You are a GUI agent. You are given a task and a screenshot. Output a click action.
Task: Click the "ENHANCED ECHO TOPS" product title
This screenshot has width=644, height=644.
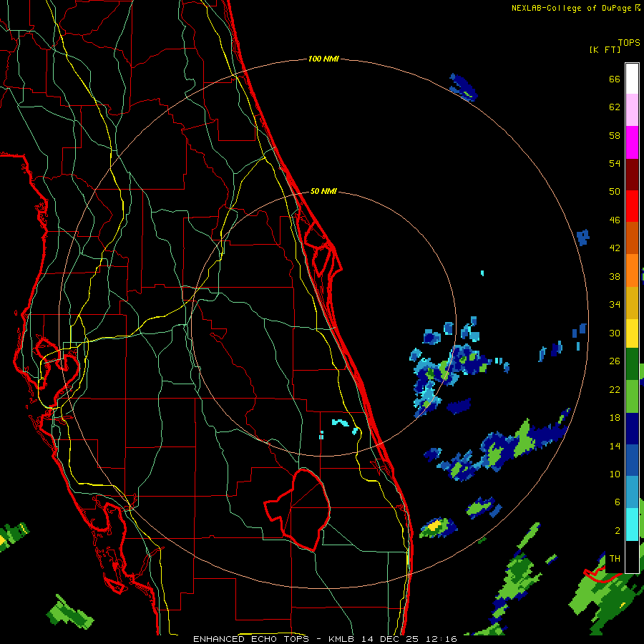[251, 639]
